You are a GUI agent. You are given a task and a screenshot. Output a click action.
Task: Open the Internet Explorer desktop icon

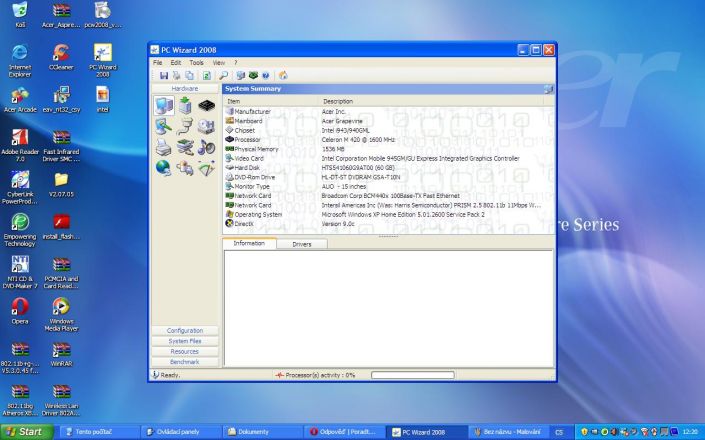click(x=20, y=61)
